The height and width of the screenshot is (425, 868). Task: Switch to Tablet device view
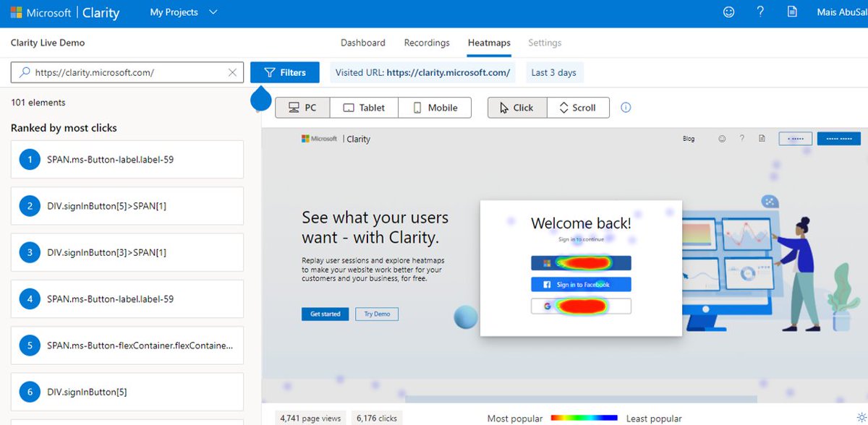[x=364, y=108]
